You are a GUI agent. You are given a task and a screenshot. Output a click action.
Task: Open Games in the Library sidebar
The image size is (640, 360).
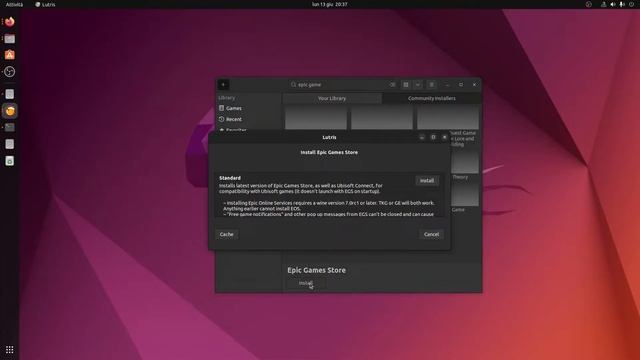[x=248, y=108]
